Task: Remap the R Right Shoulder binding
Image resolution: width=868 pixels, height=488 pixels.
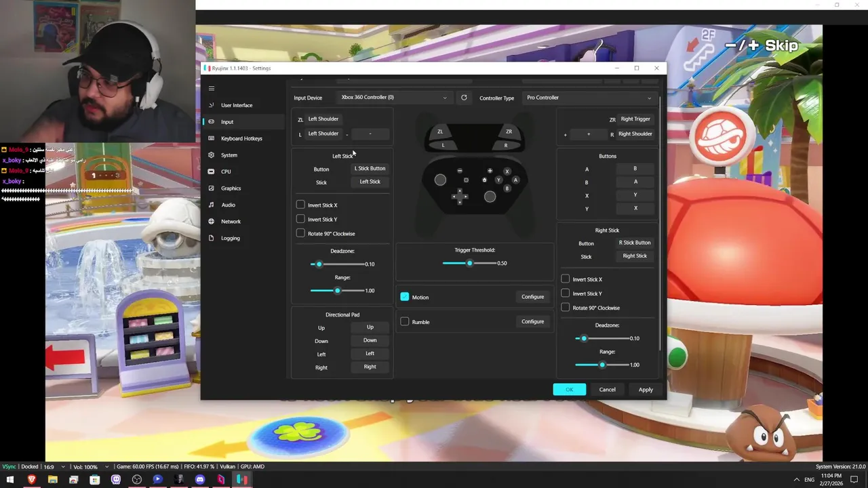Action: click(635, 134)
